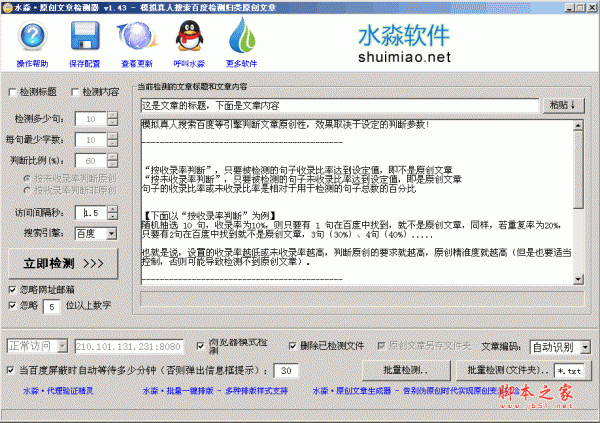Enable the 检测标题 checkbox
Screen dimensions: 600x423
[x=13, y=92]
